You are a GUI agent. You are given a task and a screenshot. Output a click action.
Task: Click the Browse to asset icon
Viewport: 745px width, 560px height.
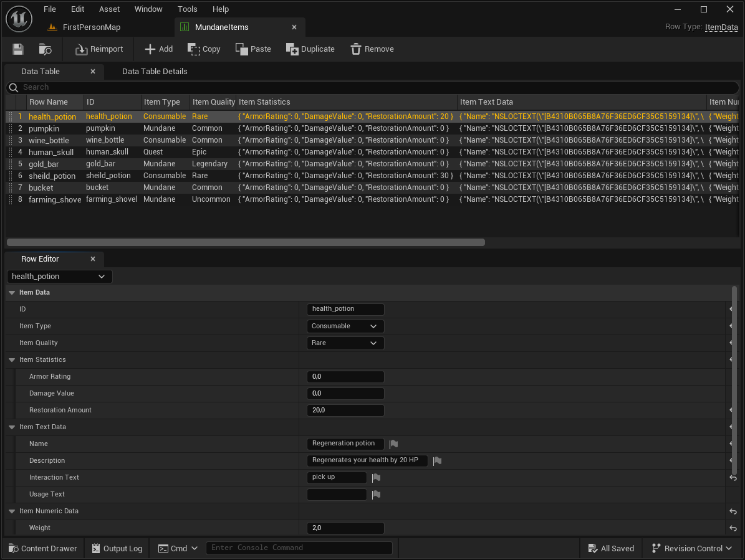pyautogui.click(x=46, y=49)
